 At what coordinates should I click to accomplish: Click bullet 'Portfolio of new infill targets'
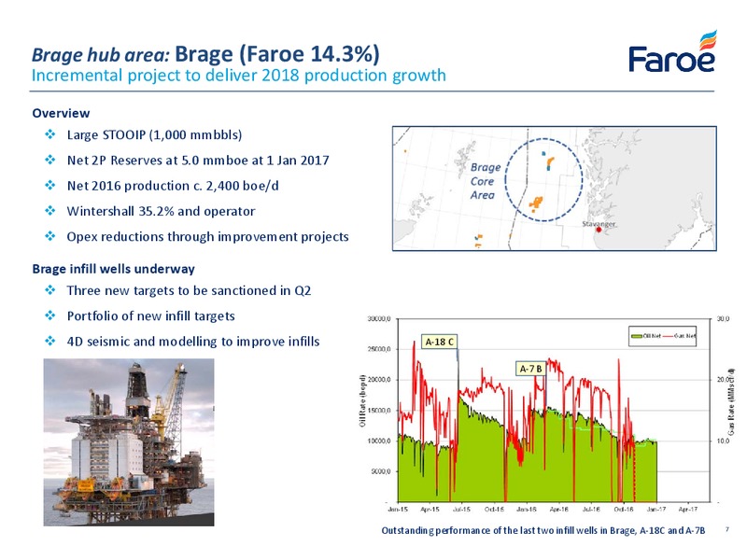click(x=151, y=316)
